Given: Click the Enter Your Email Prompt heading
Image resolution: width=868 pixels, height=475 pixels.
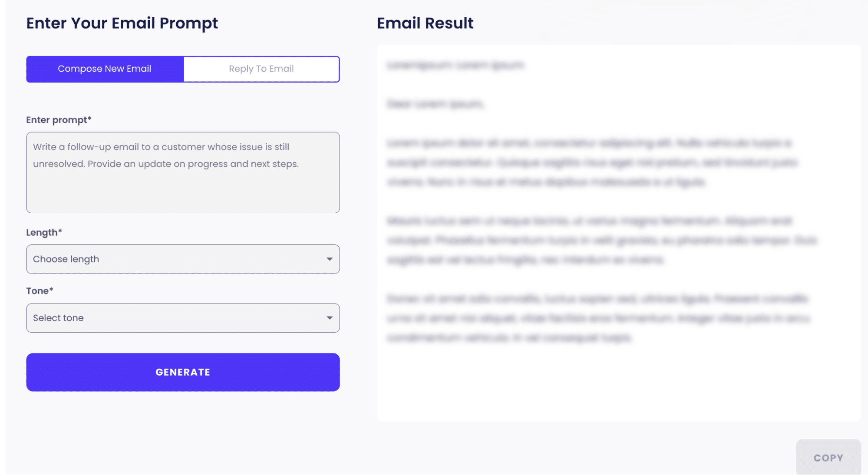Looking at the screenshot, I should (122, 23).
